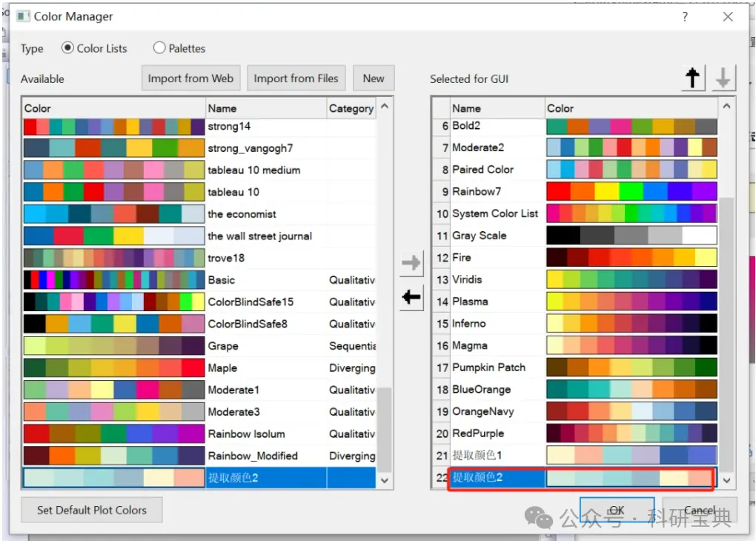Confirm with the OK button
Viewport: 756px width, 549px height.
pyautogui.click(x=617, y=510)
